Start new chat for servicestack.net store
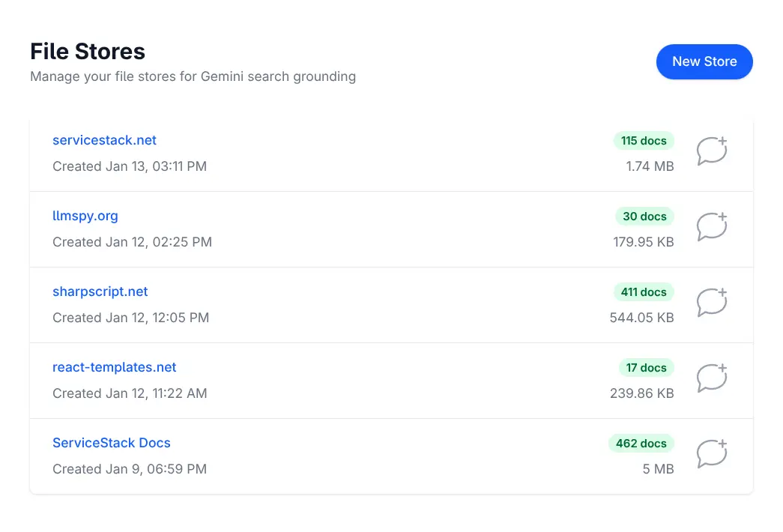Image resolution: width=783 pixels, height=532 pixels. point(712,151)
